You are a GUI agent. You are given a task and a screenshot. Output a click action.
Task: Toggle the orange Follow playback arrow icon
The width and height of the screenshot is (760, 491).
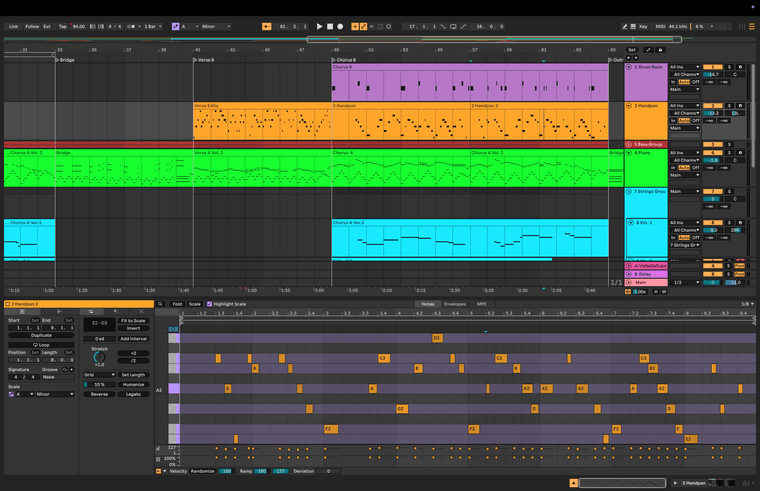(267, 27)
